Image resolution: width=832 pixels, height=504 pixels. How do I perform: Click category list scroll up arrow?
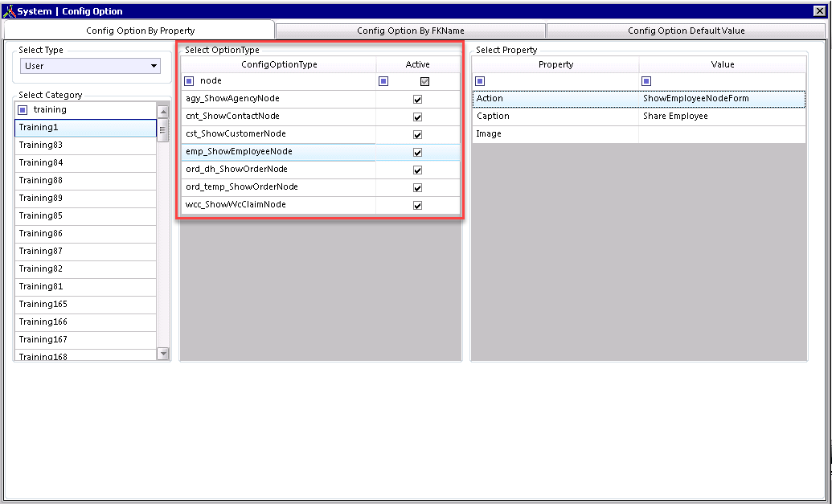[x=163, y=112]
